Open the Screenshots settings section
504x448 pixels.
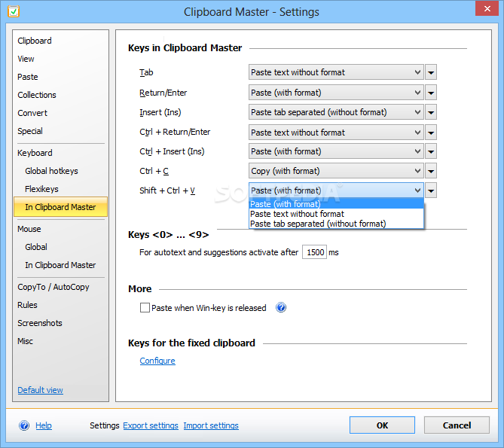tap(39, 323)
